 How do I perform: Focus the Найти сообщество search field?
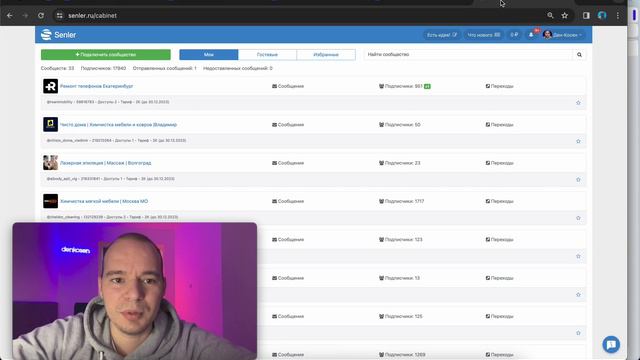(x=469, y=54)
